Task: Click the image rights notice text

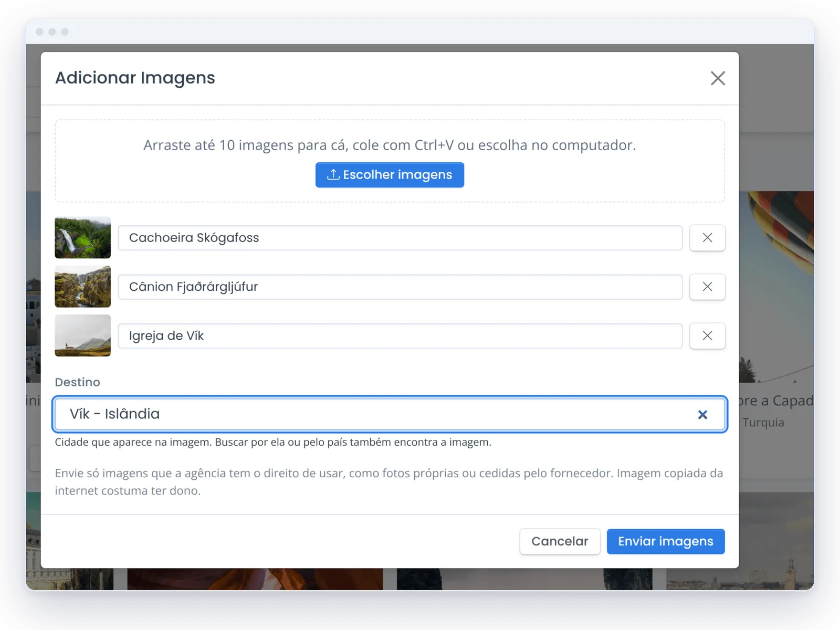Action: point(389,482)
